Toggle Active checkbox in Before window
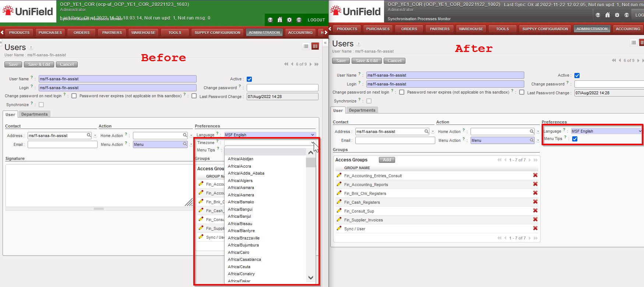The width and height of the screenshot is (644, 287). coord(249,79)
